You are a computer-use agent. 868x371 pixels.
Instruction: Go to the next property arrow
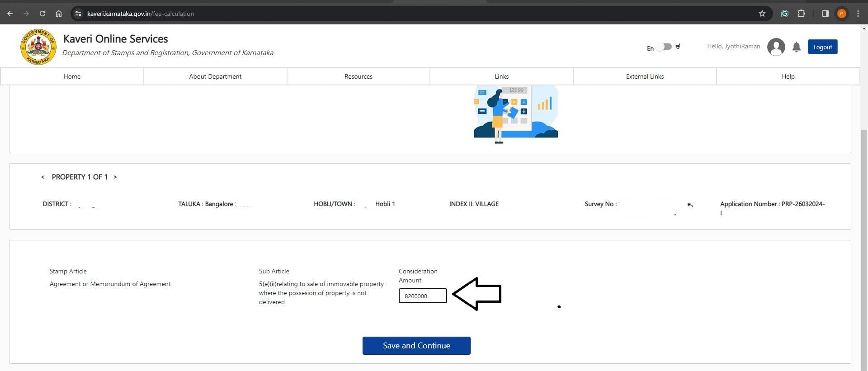tap(115, 177)
